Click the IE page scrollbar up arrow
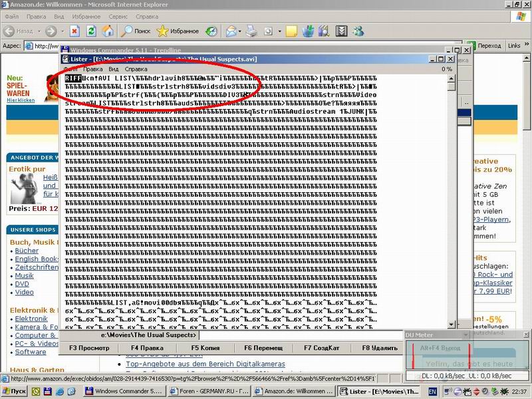The height and width of the screenshot is (399, 532). click(x=527, y=58)
